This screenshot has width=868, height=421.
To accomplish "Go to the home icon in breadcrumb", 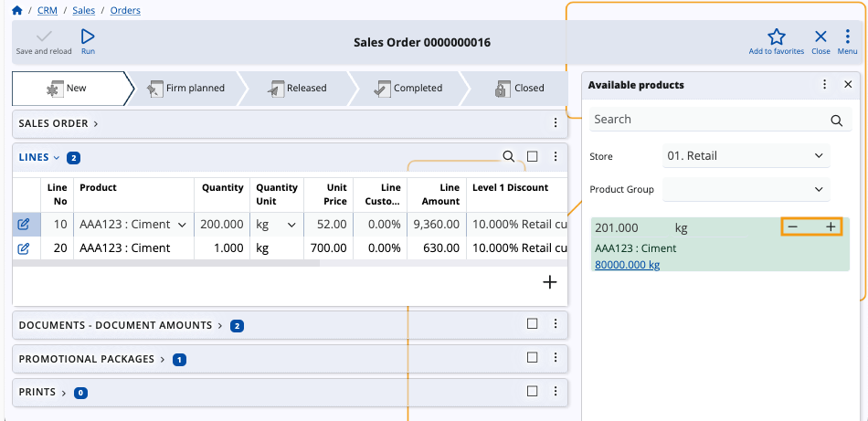I will coord(16,10).
